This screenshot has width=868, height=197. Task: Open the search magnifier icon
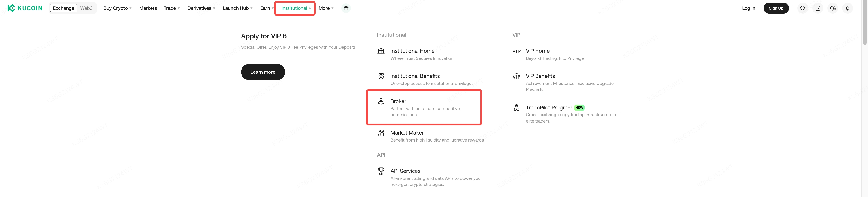tap(803, 8)
